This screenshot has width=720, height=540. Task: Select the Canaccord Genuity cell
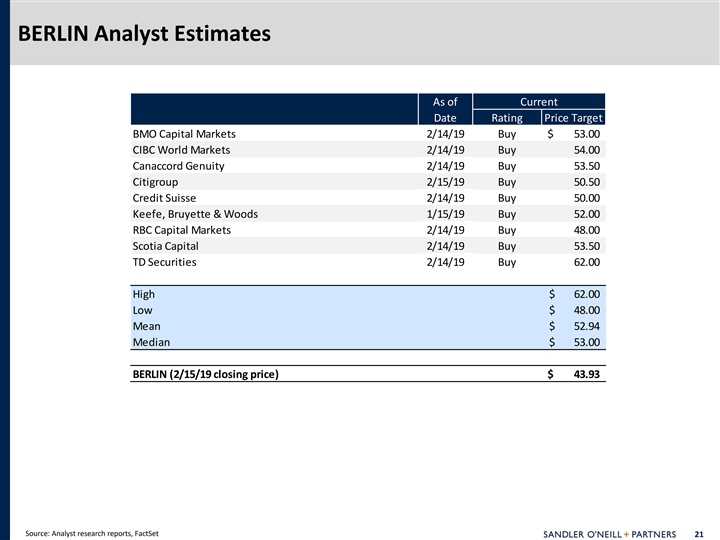(178, 166)
